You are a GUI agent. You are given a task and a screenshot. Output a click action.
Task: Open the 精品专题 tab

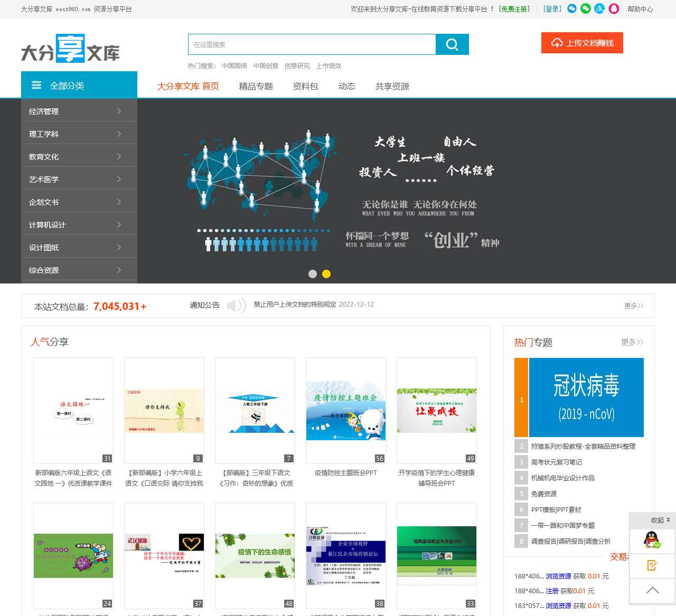coord(256,86)
